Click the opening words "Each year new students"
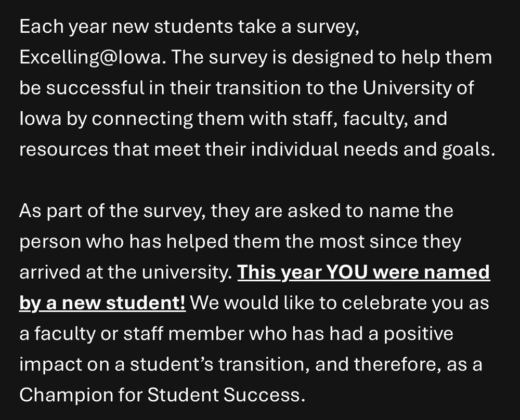Screen dimensions: 520x420 [x=126, y=27]
